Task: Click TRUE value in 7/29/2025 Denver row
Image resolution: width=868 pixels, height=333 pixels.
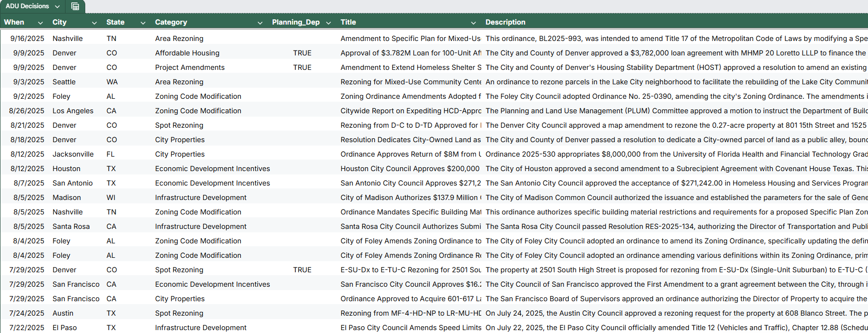Action: coord(302,270)
